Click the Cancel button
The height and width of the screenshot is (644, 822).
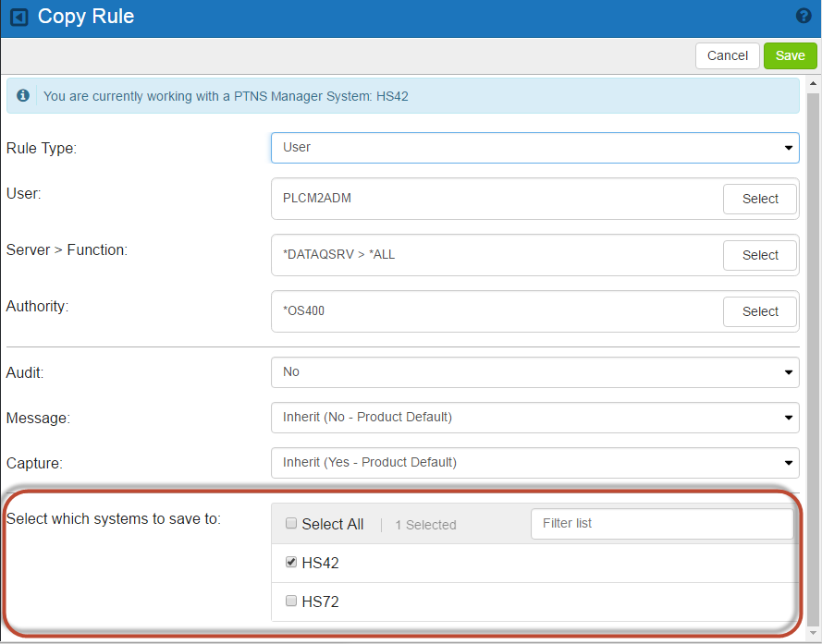pyautogui.click(x=727, y=55)
